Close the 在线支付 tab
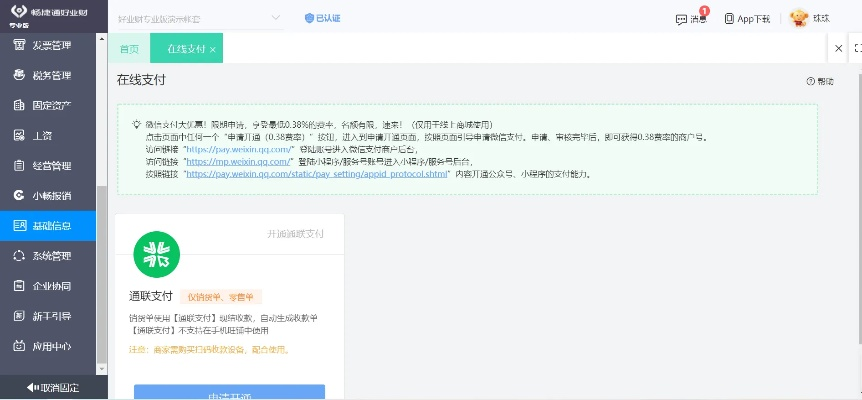Image resolution: width=862 pixels, height=400 pixels. point(213,49)
